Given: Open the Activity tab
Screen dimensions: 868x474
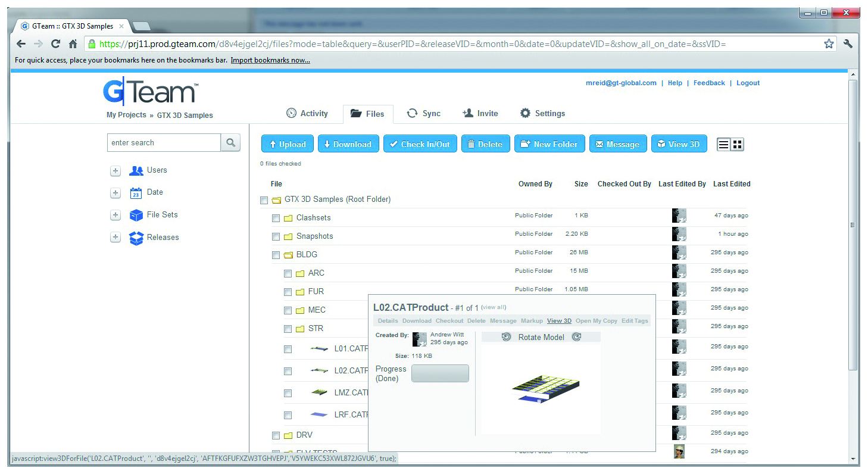Looking at the screenshot, I should 307,114.
